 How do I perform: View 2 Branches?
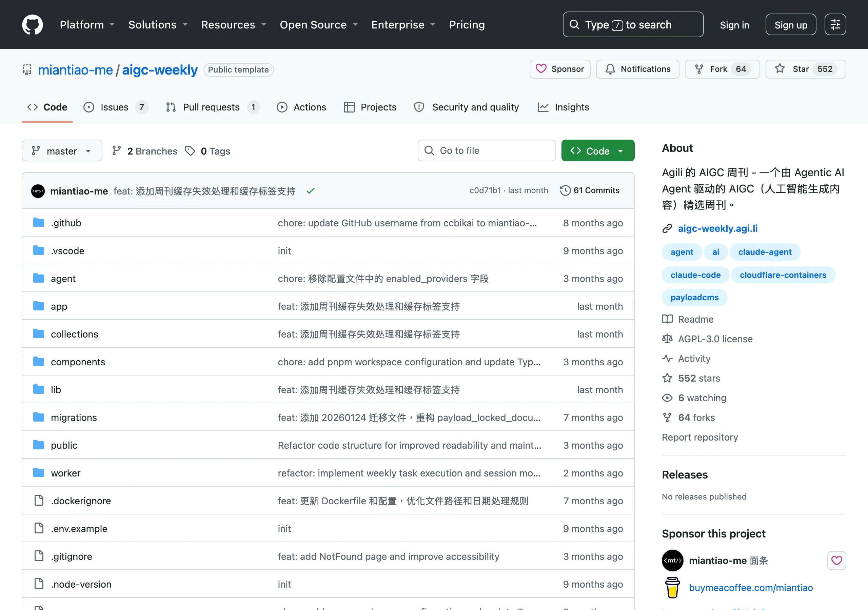[x=145, y=151]
